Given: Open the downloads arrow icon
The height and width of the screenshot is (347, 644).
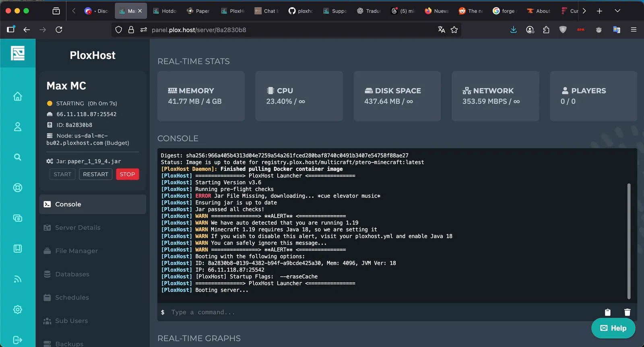Looking at the screenshot, I should (514, 29).
